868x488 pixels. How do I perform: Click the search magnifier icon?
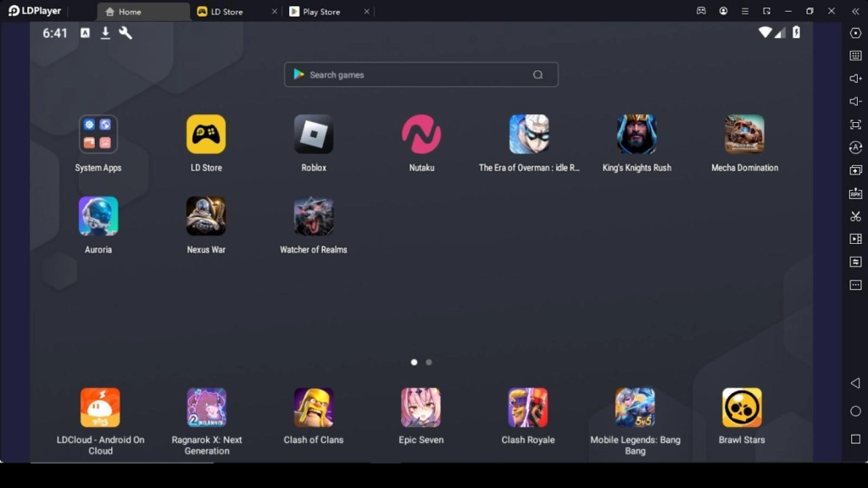point(537,75)
